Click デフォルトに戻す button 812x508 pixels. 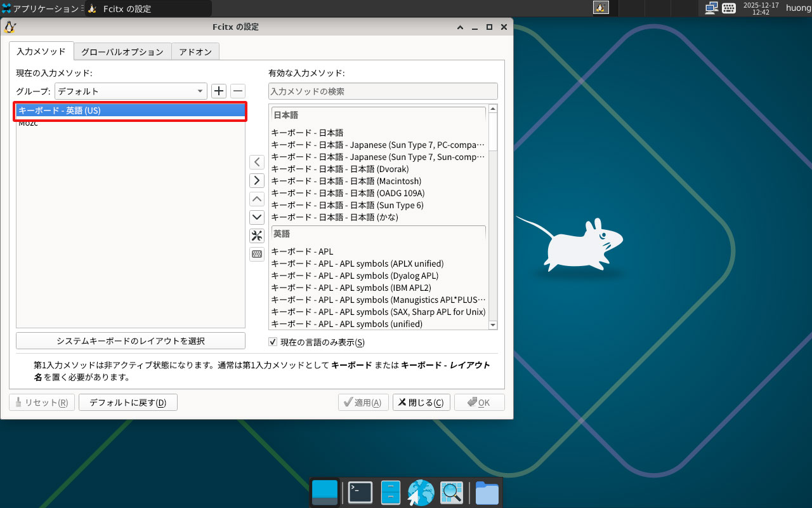(128, 403)
